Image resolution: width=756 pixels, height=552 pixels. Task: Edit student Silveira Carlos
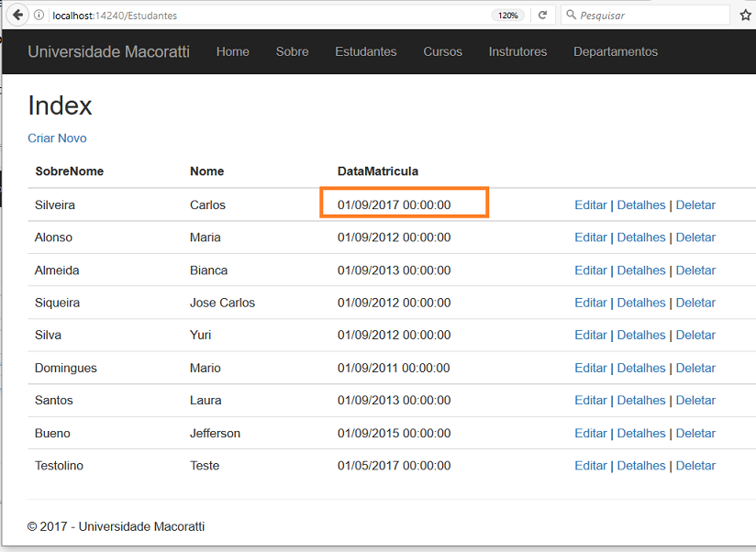pyautogui.click(x=591, y=204)
